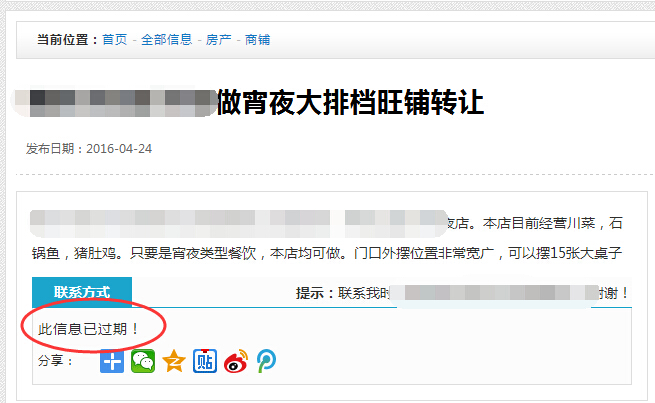Select the 联系方式 tab

pos(82,292)
